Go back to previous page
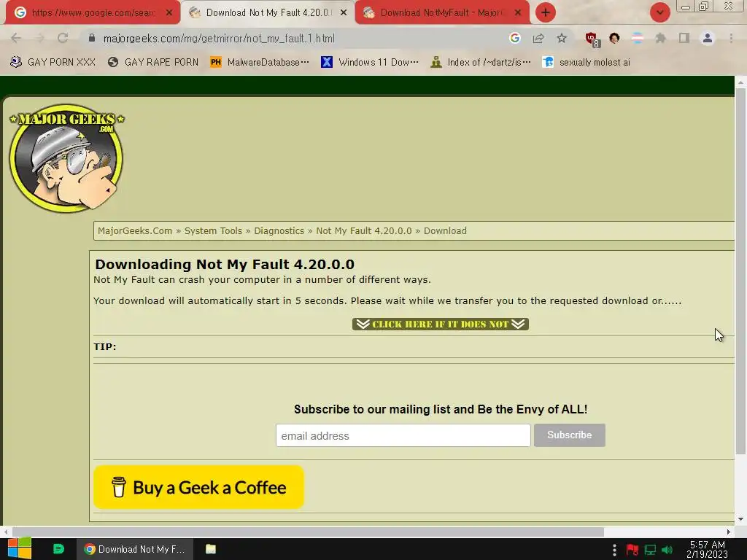747x560 pixels. pyautogui.click(x=16, y=39)
